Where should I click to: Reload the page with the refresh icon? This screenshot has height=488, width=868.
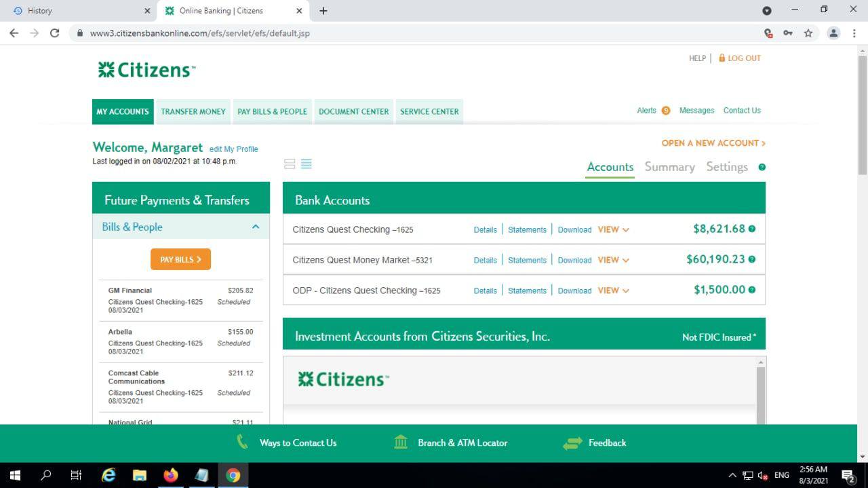pyautogui.click(x=55, y=33)
